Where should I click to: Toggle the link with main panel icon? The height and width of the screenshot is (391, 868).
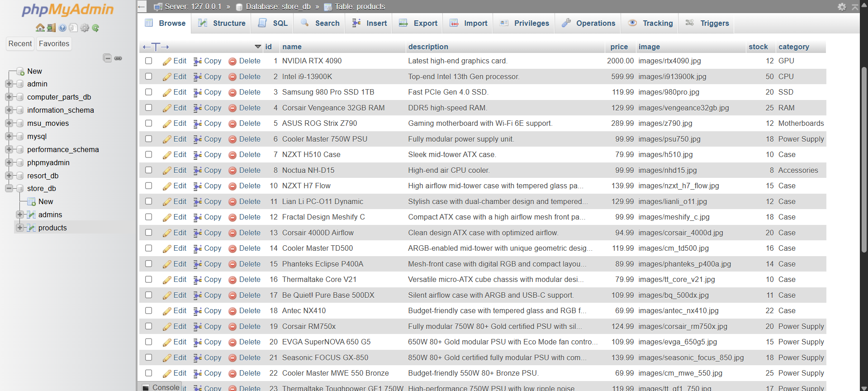point(118,58)
